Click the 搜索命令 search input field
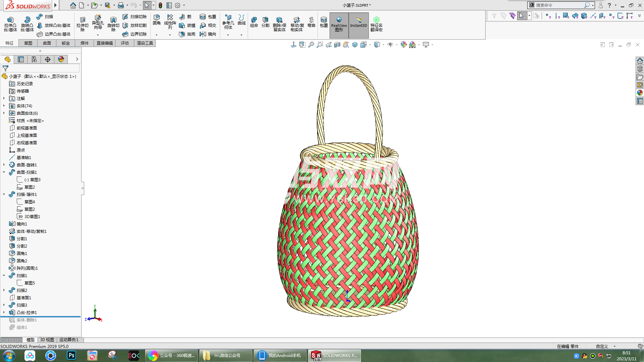Viewport: 644px width, 362px height. (559, 5)
